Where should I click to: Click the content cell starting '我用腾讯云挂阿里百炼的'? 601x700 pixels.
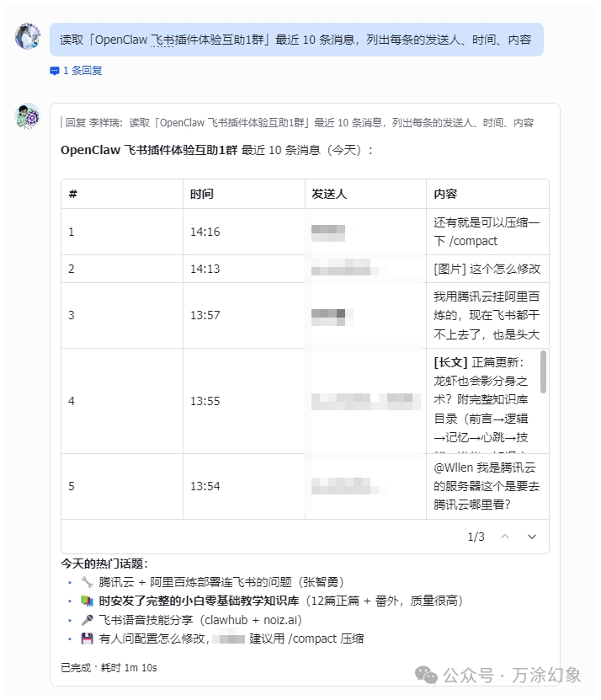pos(487,315)
